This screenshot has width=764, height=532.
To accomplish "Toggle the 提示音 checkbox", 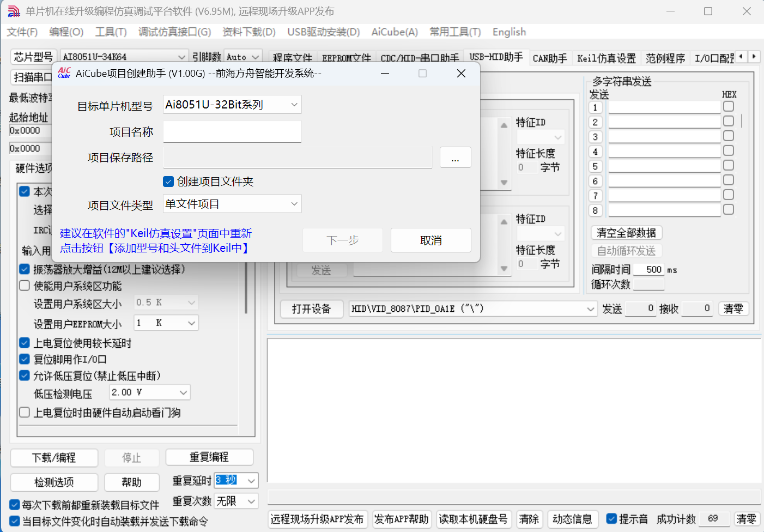I will coord(612,519).
